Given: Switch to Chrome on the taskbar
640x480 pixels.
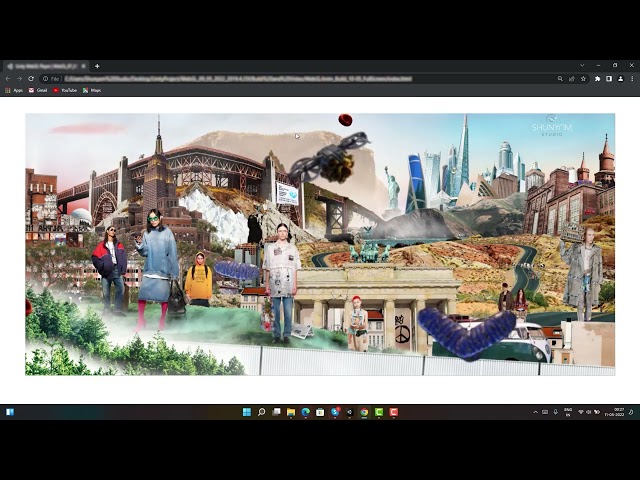Looking at the screenshot, I should (x=364, y=412).
